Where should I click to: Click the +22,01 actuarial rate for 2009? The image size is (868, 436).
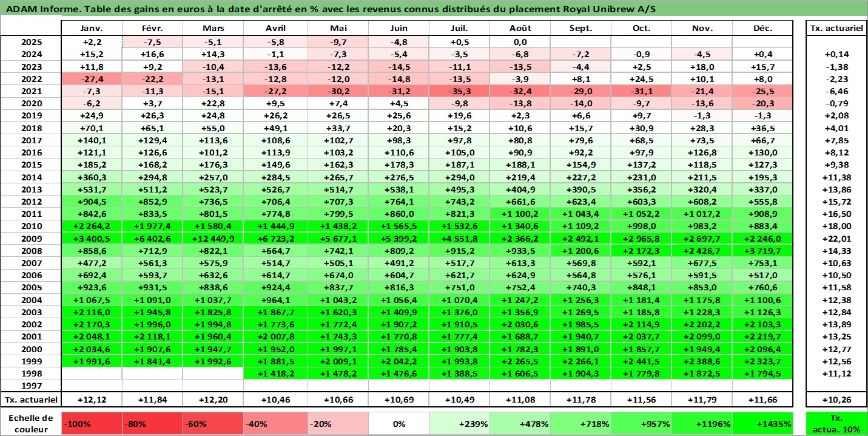pyautogui.click(x=836, y=239)
